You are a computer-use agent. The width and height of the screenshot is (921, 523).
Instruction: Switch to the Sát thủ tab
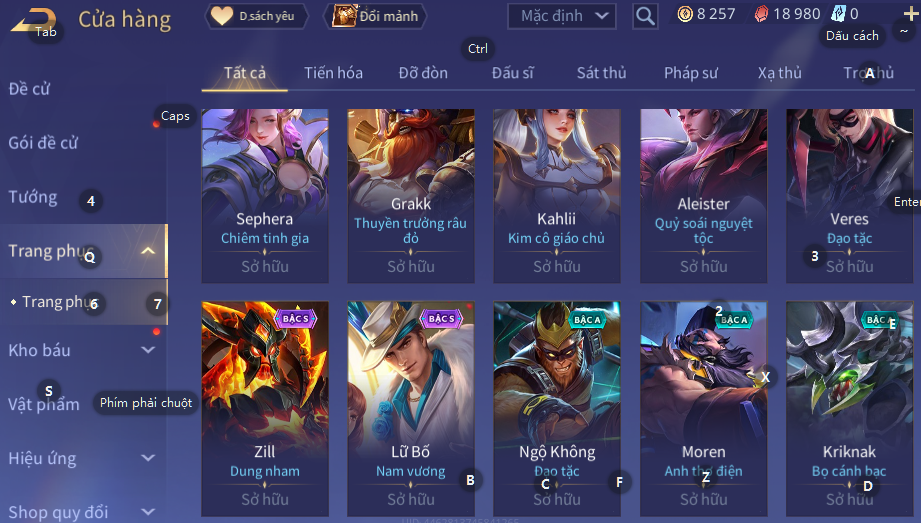tap(601, 73)
